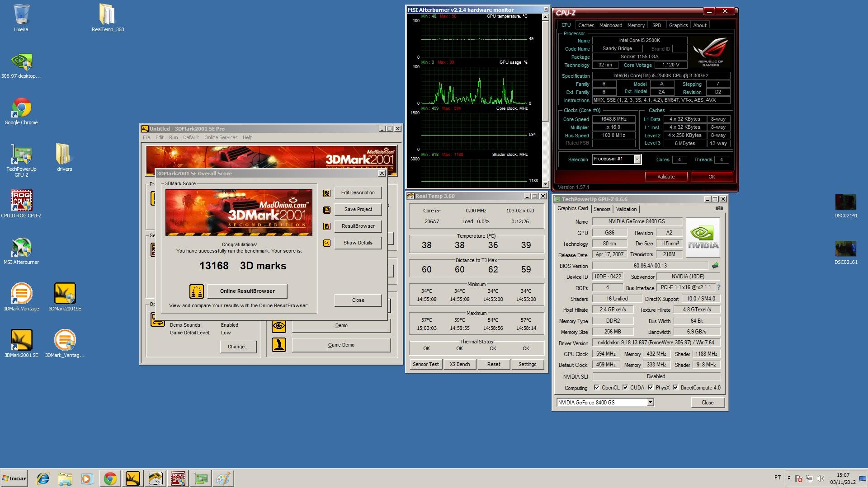Click the Sensor Test button in Real Temp
Viewport: 868px width, 488px height.
(x=426, y=364)
